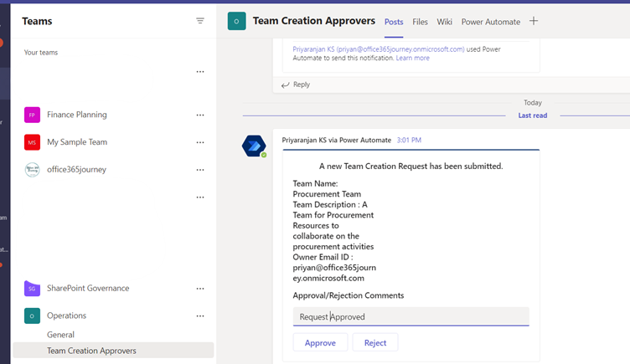This screenshot has height=364, width=630.
Task: Switch to the Files tab
Action: (x=420, y=22)
